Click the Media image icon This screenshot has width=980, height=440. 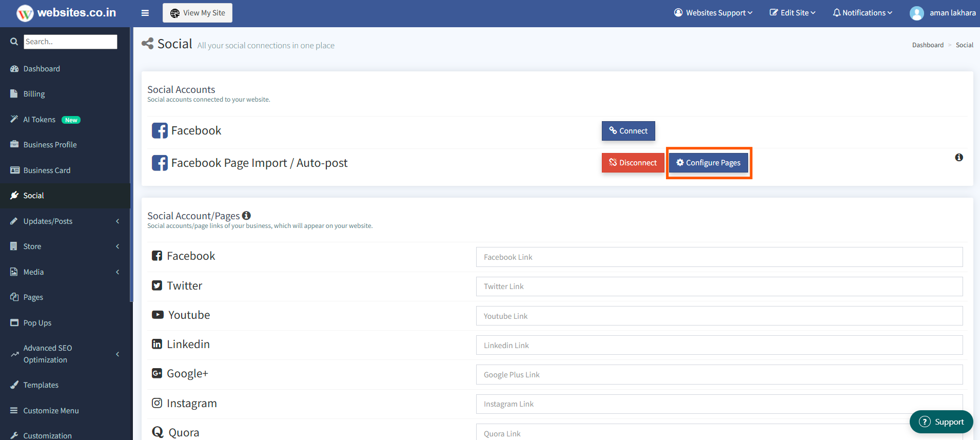(x=14, y=272)
